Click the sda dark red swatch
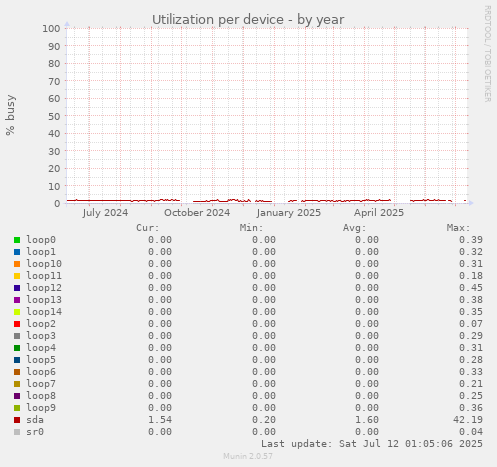497x467 pixels. click(x=17, y=420)
